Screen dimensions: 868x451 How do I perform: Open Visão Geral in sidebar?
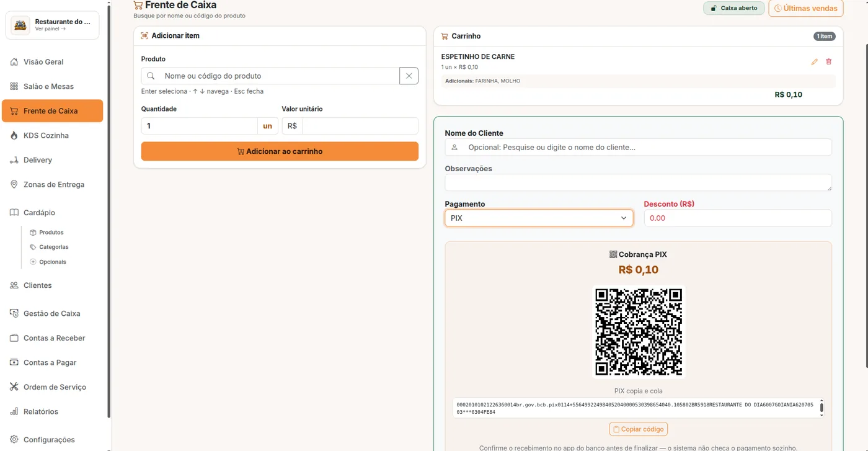coord(52,62)
